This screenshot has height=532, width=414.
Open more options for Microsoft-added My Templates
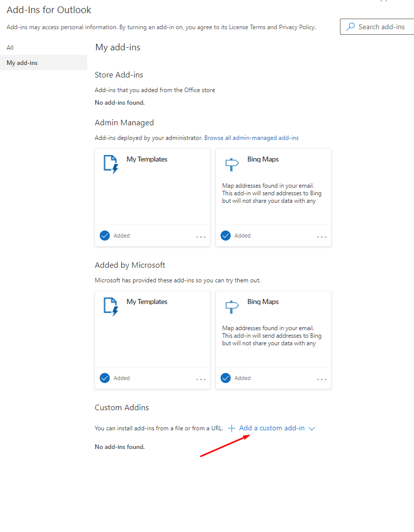[201, 379]
